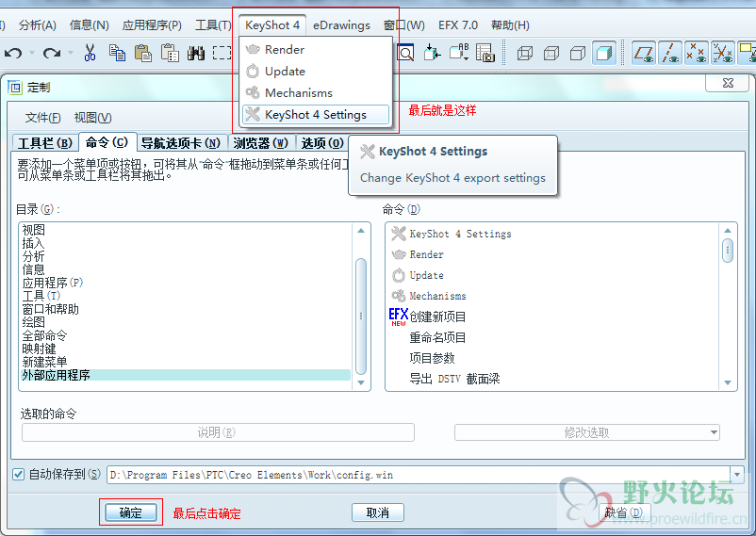756x536 pixels.
Task: Select wireframe display style icon
Action: (524, 53)
